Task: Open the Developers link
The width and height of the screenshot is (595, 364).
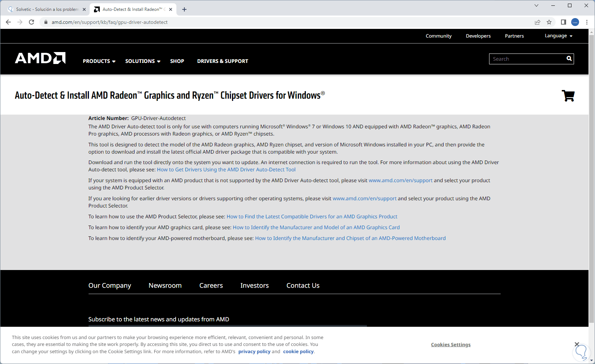Action: point(478,36)
